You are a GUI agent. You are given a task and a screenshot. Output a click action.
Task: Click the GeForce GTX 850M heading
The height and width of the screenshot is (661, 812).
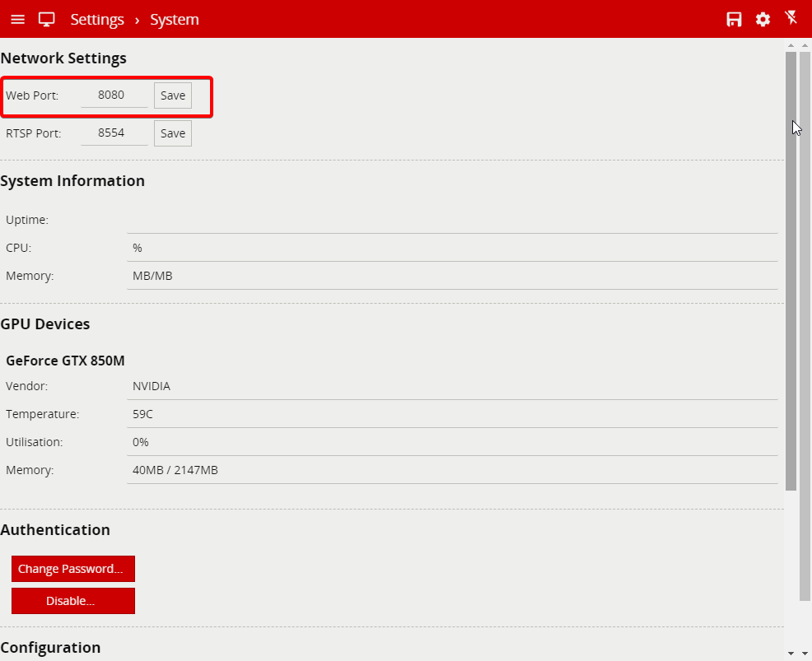65,361
